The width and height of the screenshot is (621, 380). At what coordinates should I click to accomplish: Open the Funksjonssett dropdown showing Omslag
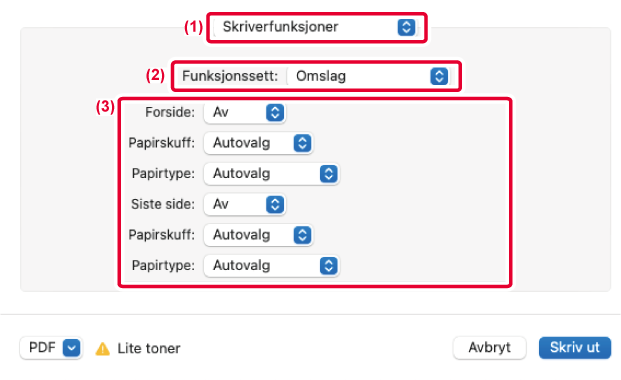click(369, 76)
